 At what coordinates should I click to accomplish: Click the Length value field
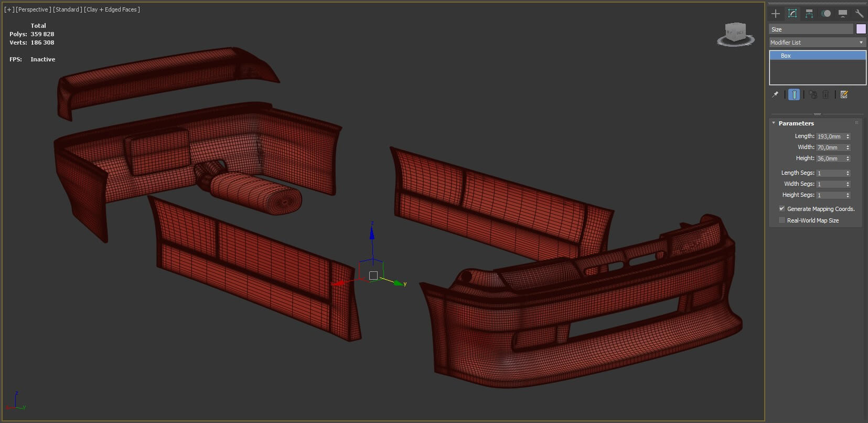830,136
